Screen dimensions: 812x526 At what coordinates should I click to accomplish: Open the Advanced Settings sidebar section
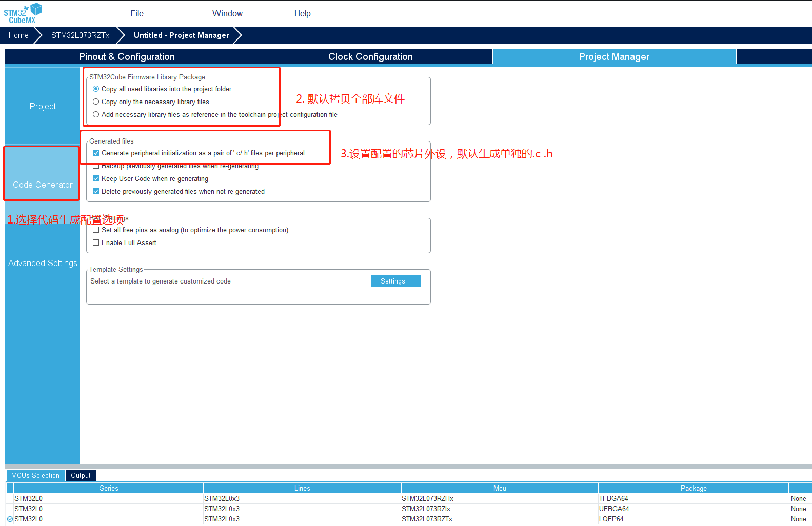[43, 263]
